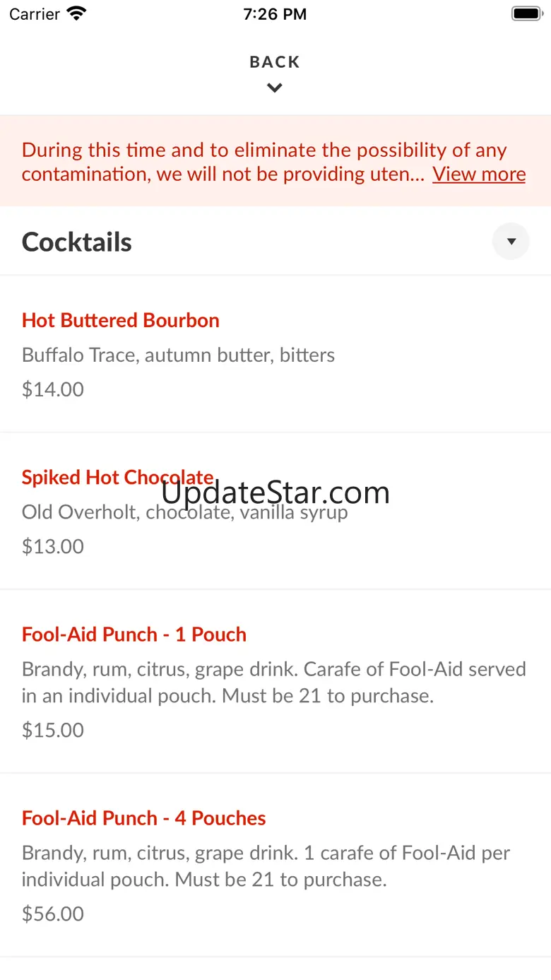Image resolution: width=551 pixels, height=980 pixels.
Task: Select the $15.00 price
Action: pyautogui.click(x=53, y=730)
